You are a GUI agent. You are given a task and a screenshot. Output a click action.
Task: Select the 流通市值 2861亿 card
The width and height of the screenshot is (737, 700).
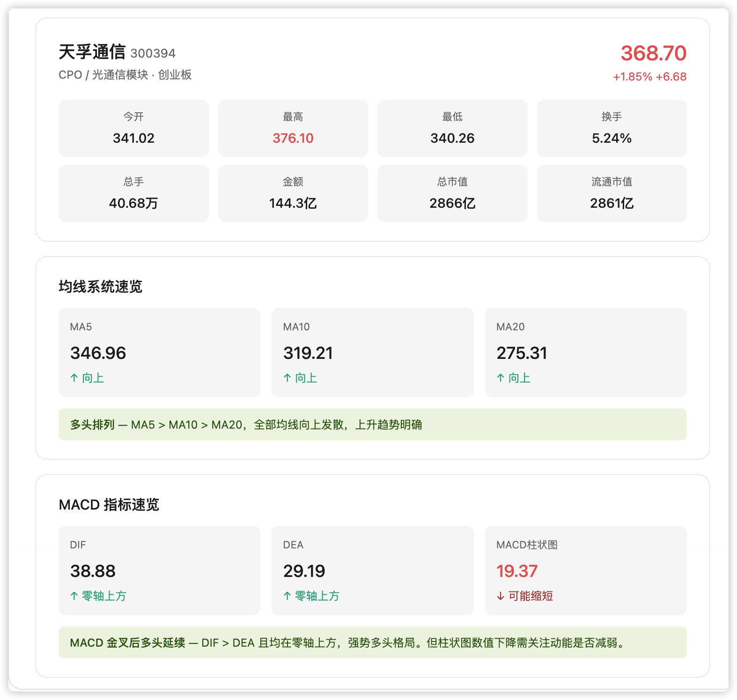pyautogui.click(x=612, y=193)
